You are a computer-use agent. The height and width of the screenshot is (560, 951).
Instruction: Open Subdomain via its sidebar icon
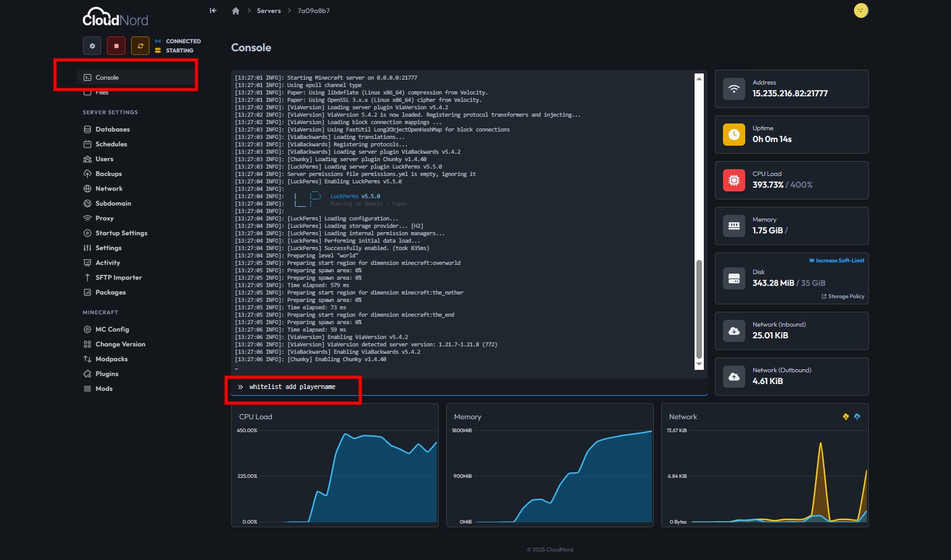click(x=88, y=204)
